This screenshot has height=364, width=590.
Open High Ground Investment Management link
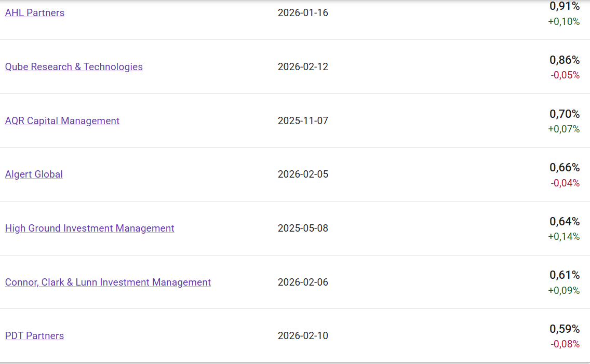[x=89, y=228]
